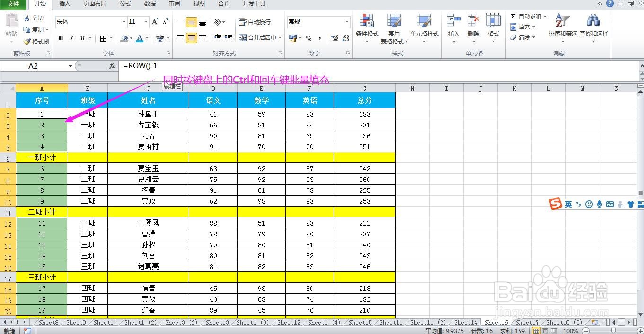644x334 pixels.
Task: Switch to the 插入 ribbon tab
Action: pos(64,4)
